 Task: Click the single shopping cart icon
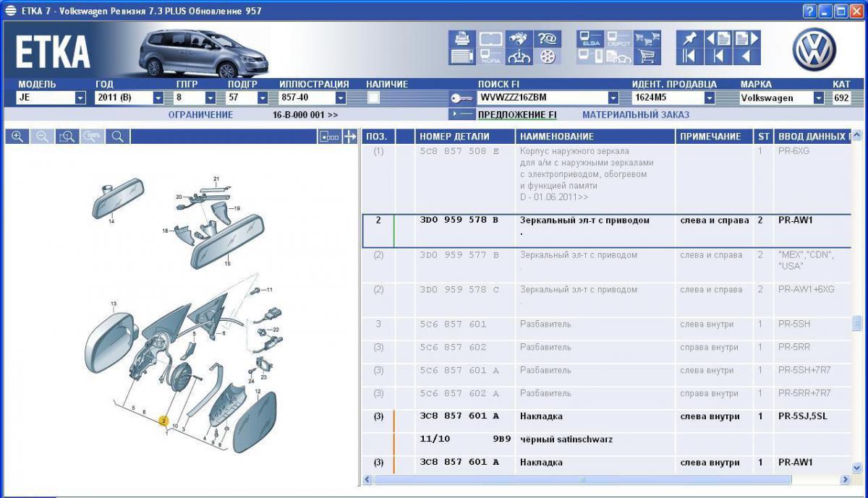[x=647, y=56]
